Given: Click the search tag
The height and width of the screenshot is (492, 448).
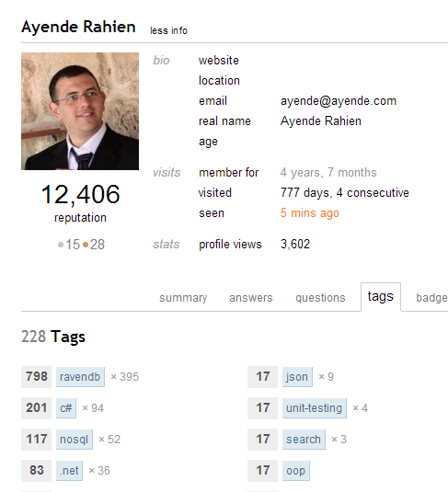Looking at the screenshot, I should [304, 440].
